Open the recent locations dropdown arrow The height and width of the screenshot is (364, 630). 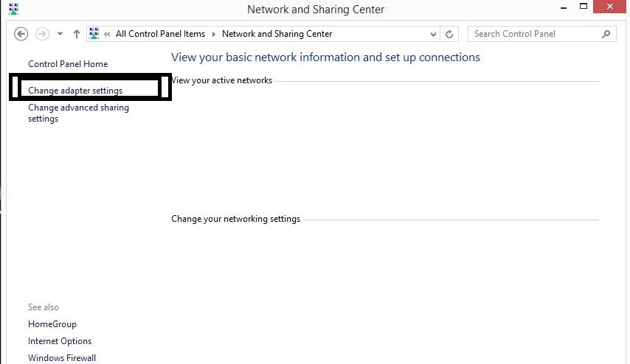(60, 34)
